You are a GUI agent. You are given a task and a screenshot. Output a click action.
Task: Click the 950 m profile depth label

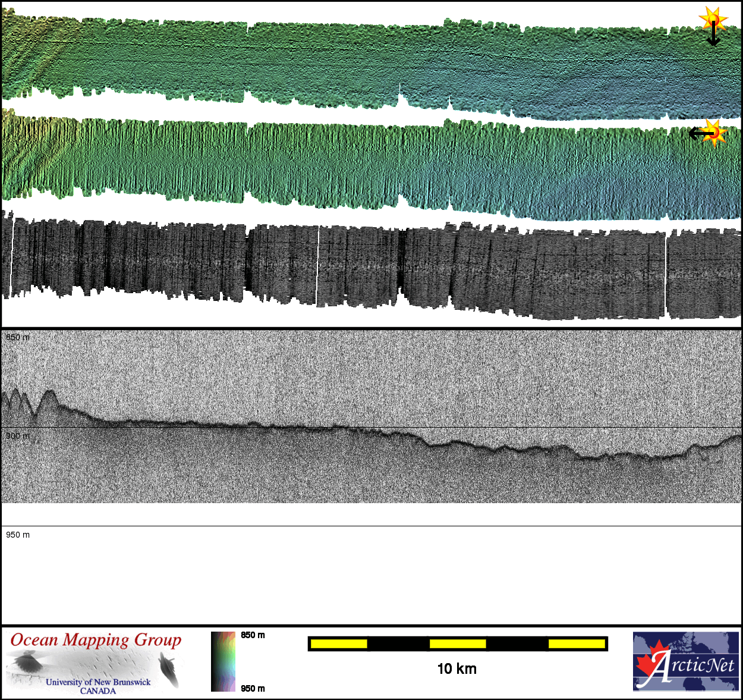coord(18,535)
